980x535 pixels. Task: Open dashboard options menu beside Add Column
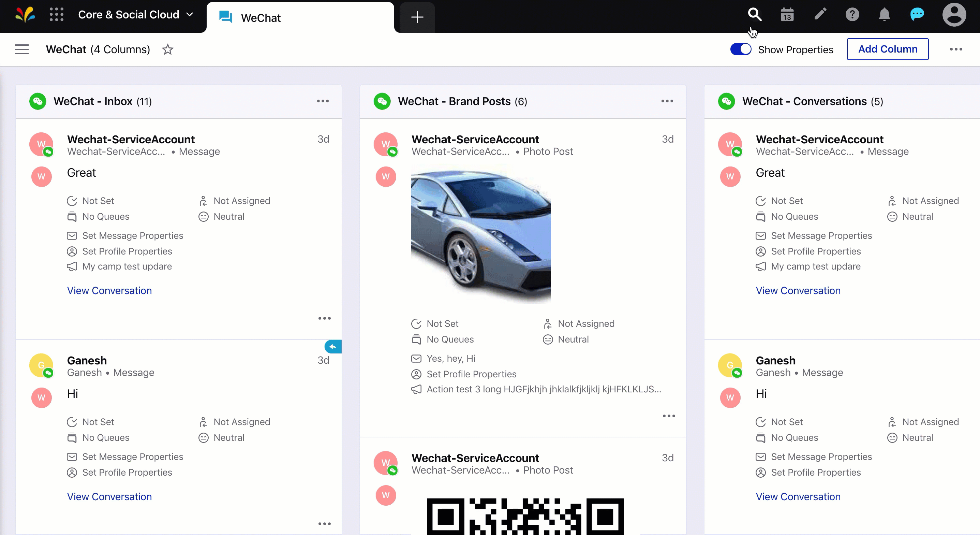(x=956, y=49)
